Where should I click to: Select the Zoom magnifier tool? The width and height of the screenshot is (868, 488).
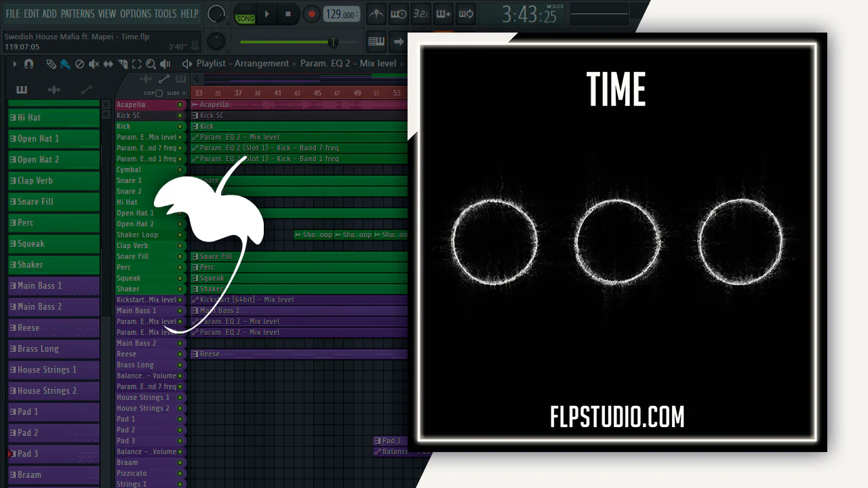pyautogui.click(x=151, y=64)
